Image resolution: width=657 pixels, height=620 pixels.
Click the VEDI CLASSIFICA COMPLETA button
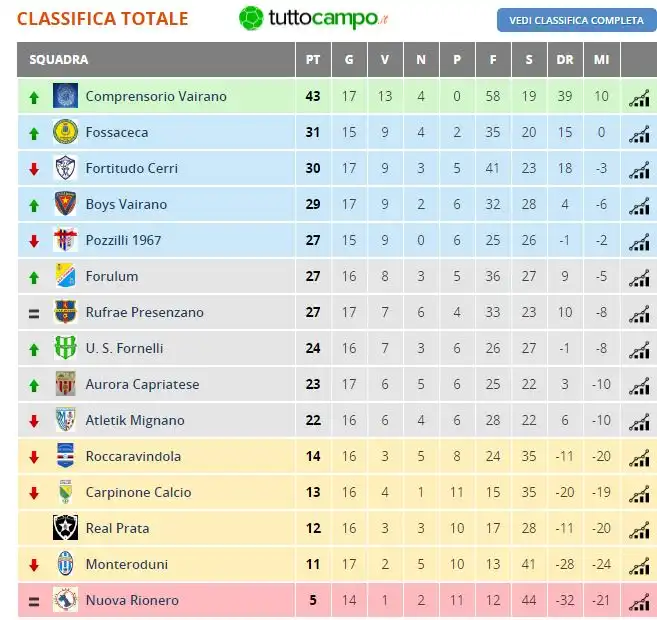point(577,20)
